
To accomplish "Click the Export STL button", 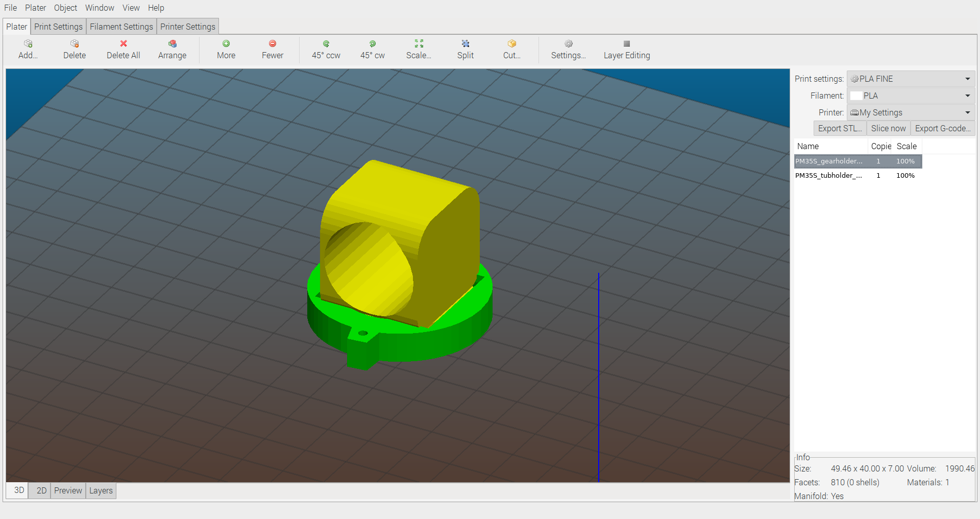I will (840, 128).
